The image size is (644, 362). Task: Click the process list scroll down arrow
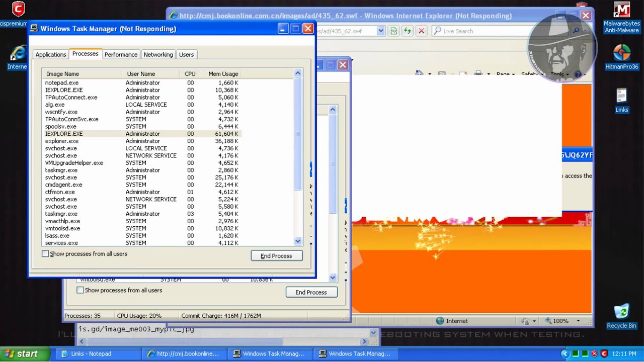pos(297,241)
